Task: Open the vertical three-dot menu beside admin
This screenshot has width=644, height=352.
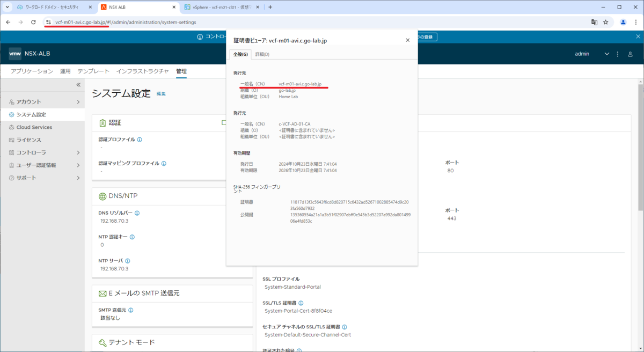Action: point(618,54)
